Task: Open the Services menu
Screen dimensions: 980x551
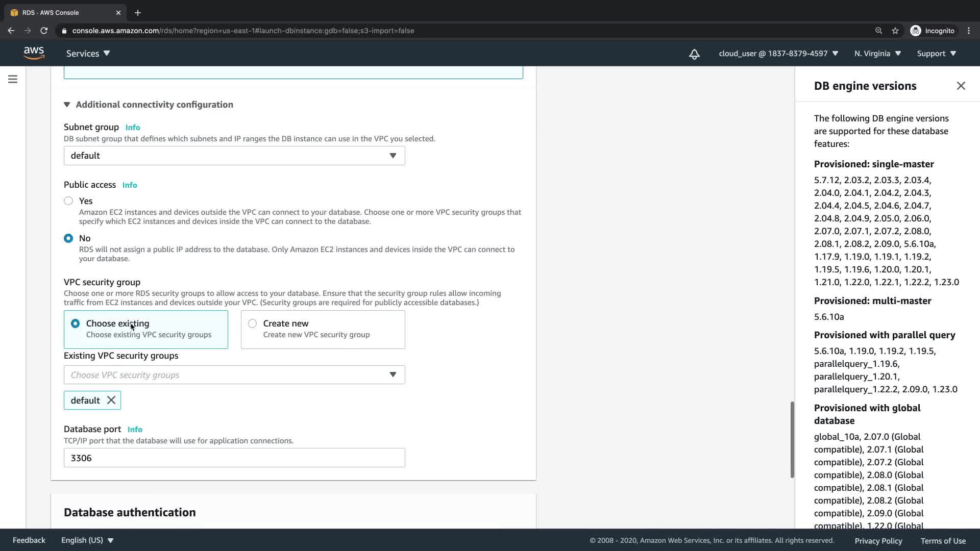Action: [x=88, y=54]
